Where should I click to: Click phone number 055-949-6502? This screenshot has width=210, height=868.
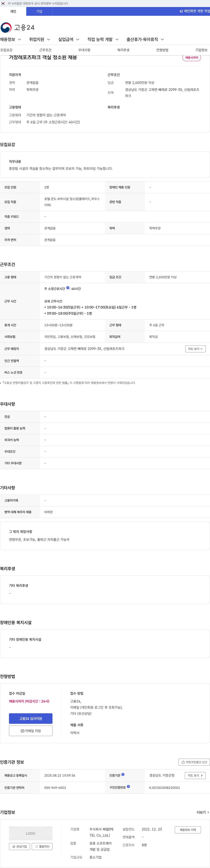55,788
